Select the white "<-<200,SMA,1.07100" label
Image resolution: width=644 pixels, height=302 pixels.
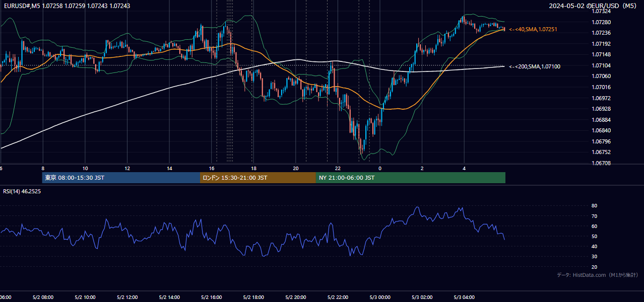[x=535, y=66]
